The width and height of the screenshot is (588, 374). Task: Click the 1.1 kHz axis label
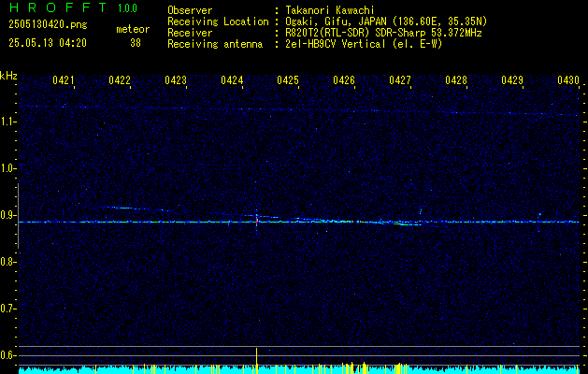click(7, 122)
